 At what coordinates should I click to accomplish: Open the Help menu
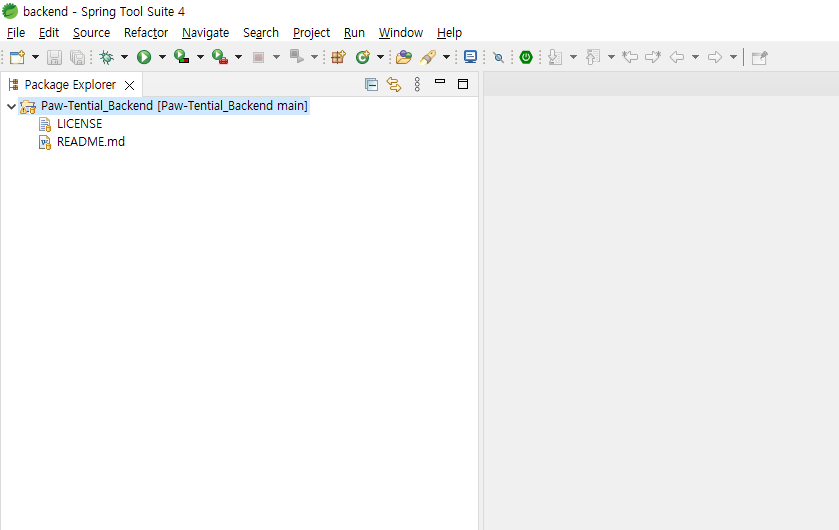pos(449,33)
